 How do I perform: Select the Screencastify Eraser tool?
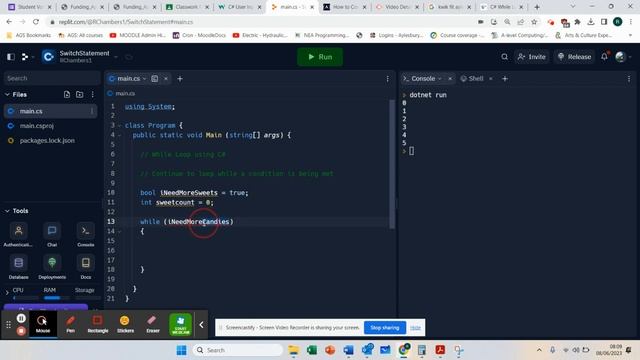click(x=153, y=324)
